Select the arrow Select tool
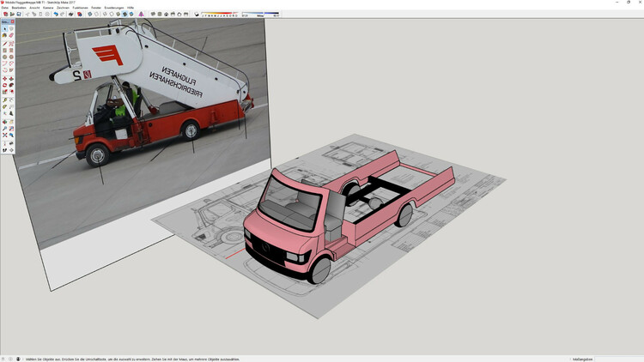644x362 pixels. pos(4,28)
